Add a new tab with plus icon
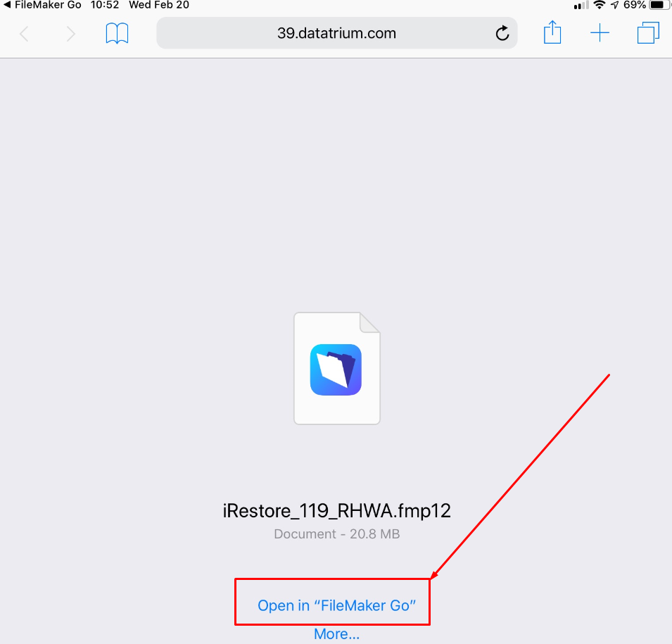Image resolution: width=672 pixels, height=644 pixels. (x=600, y=33)
